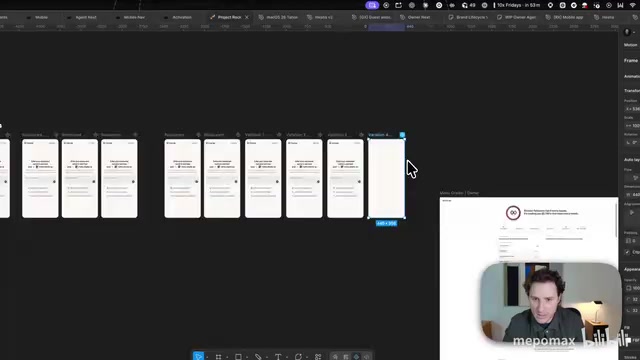Click the location pin menu bar icon
The image size is (640, 360).
(x=550, y=5)
